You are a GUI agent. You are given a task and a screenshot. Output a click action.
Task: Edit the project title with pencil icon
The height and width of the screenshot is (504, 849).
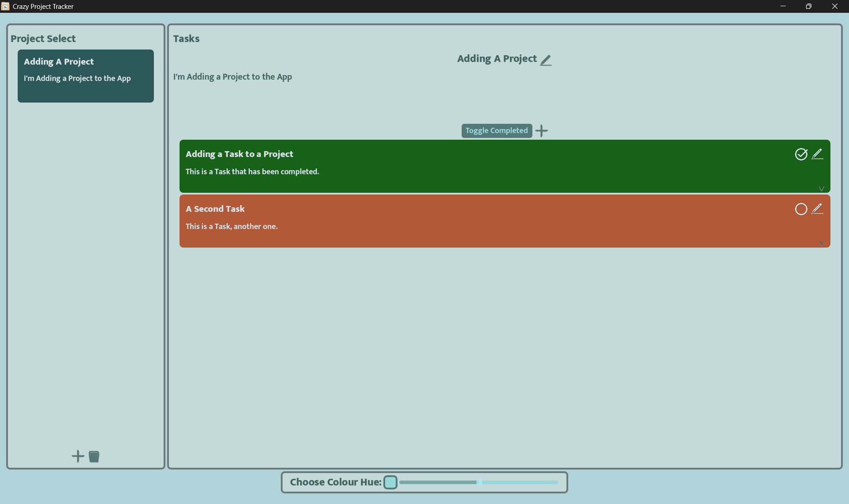(x=546, y=60)
